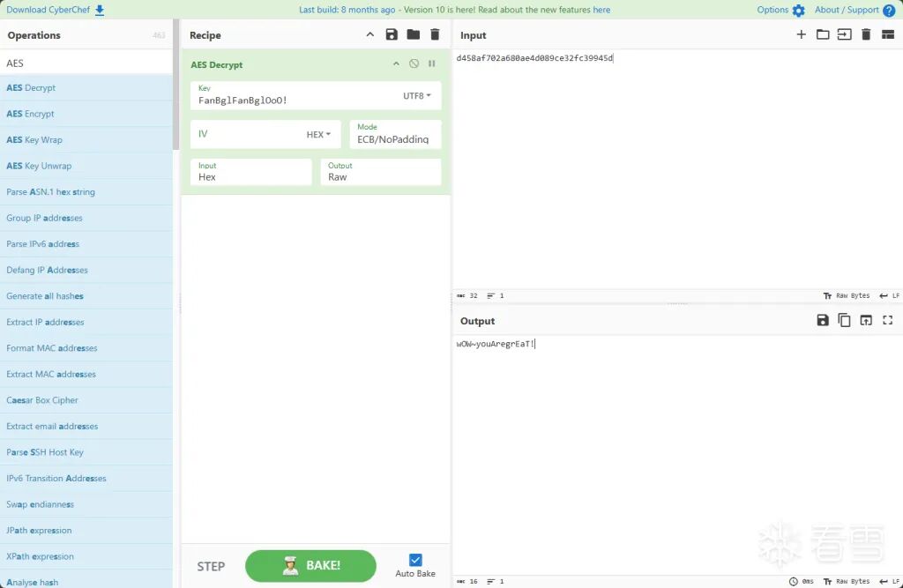Clear the input using the trash icon

[x=867, y=34]
